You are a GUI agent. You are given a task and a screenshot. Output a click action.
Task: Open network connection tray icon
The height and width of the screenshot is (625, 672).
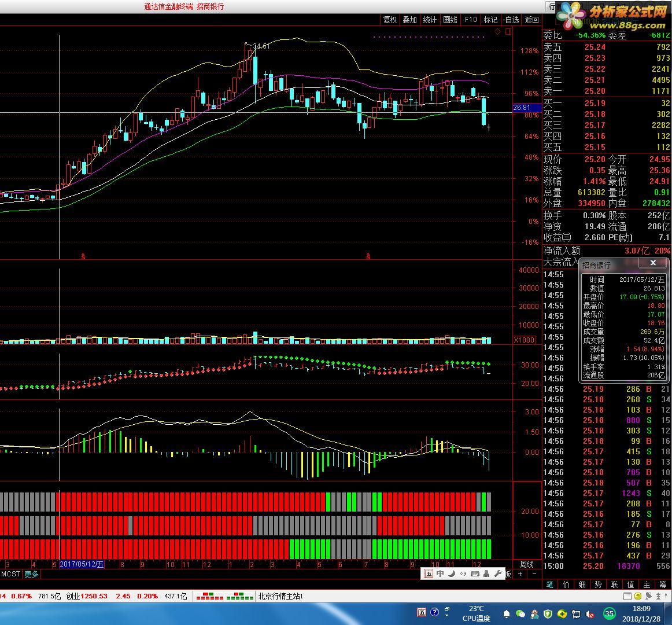pyautogui.click(x=576, y=614)
